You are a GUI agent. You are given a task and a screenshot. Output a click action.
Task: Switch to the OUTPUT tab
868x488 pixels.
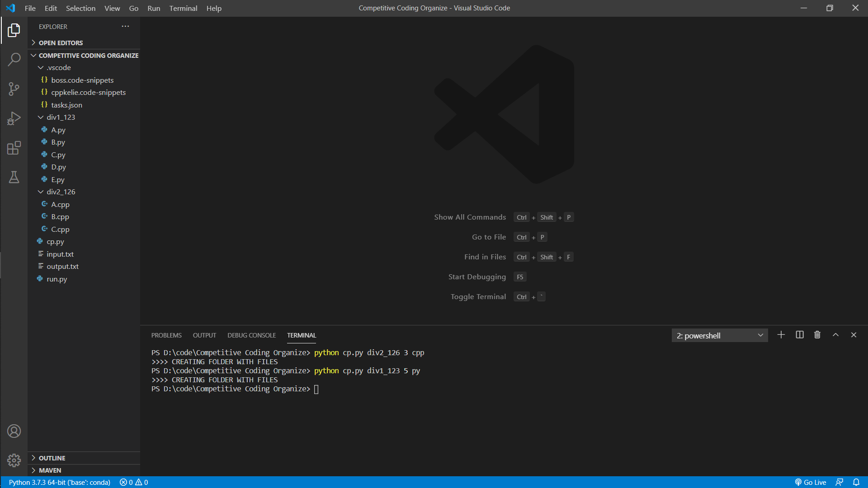click(x=204, y=335)
